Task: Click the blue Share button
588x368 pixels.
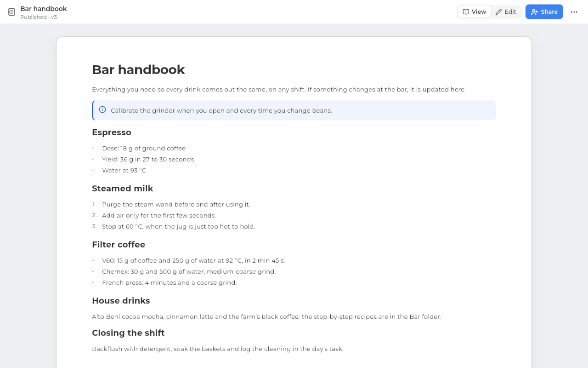Action: tap(544, 12)
